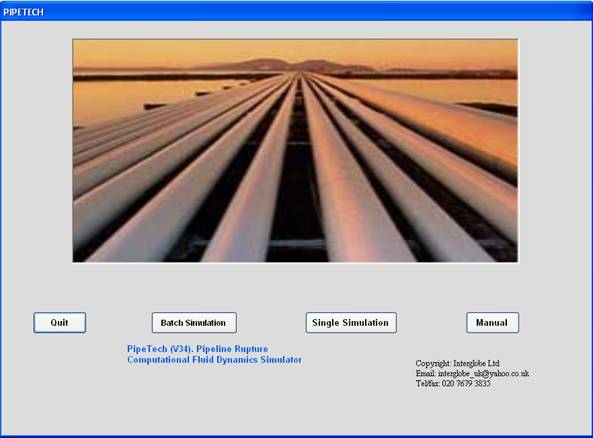Image resolution: width=593 pixels, height=438 pixels.
Task: Click the "Pipeline Rupture" caption words
Action: 232,349
